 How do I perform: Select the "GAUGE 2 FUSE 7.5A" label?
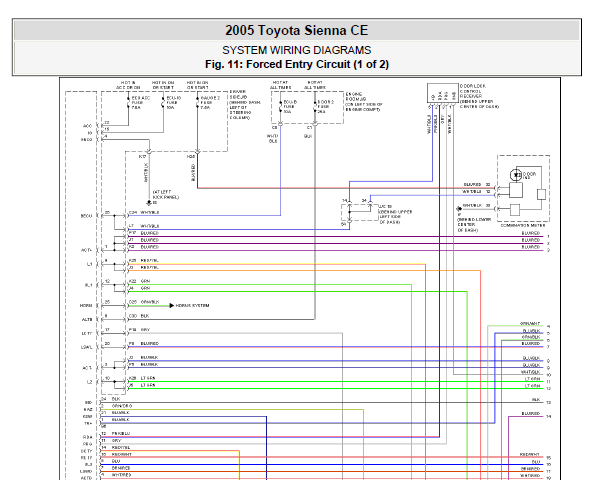pyautogui.click(x=210, y=103)
